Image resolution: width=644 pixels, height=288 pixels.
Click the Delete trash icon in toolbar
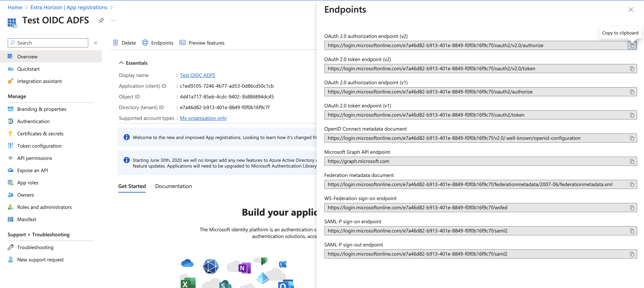[x=116, y=43]
